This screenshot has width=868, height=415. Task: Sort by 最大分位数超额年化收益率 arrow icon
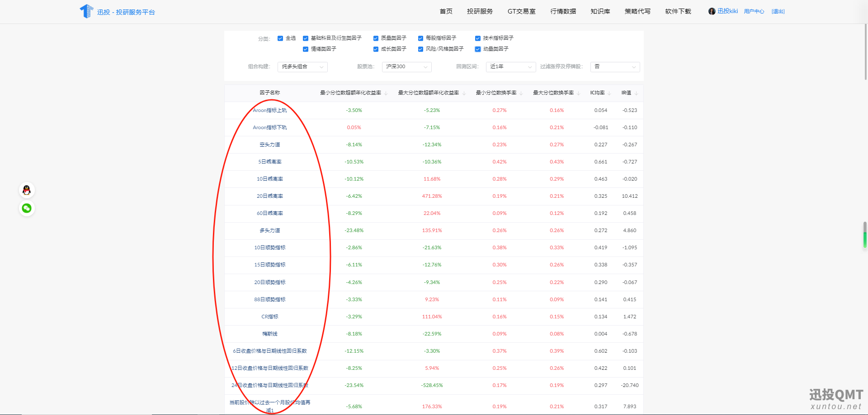(464, 93)
